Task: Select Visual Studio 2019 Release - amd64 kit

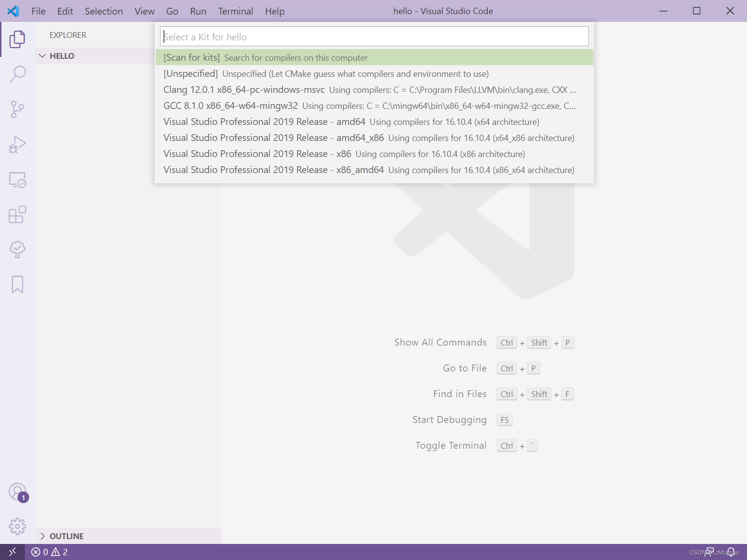Action: tap(374, 122)
